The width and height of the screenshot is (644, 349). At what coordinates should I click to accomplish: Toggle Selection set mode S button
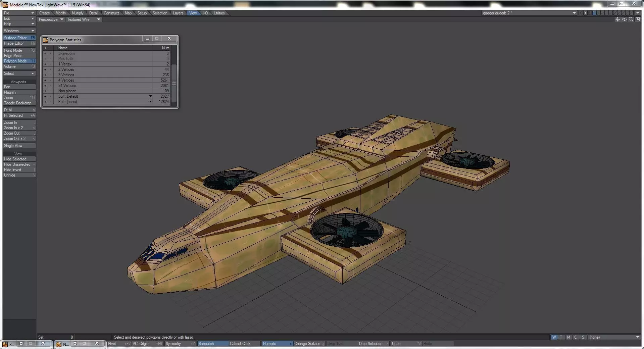pos(583,337)
